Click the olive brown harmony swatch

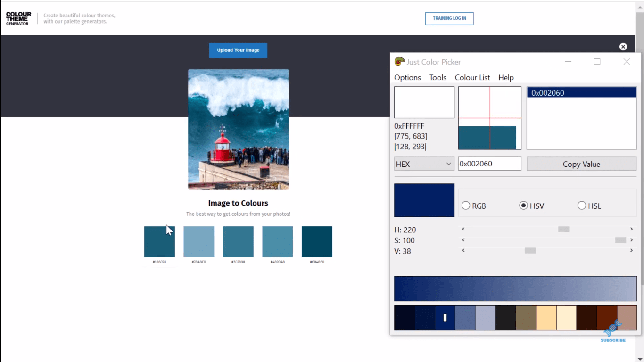(526, 318)
